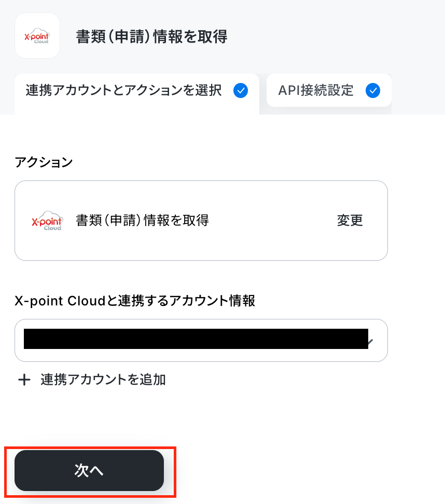Switch to the API接続設定 tab

point(329,90)
